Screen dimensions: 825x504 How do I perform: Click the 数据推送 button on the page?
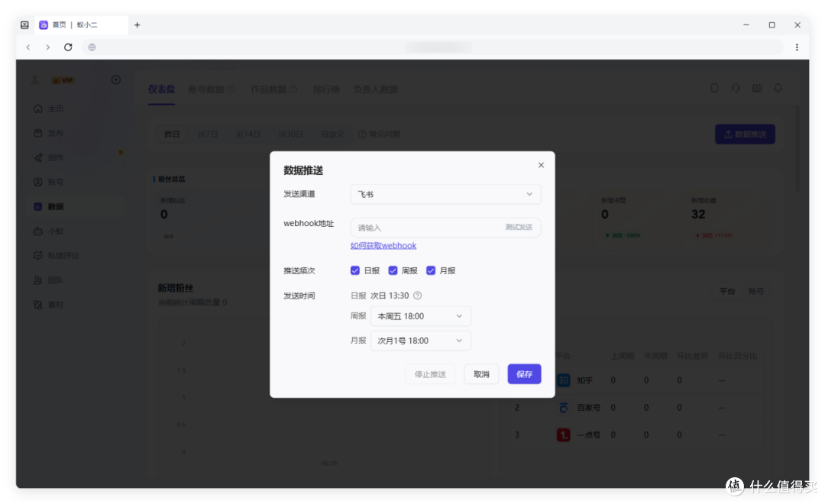(745, 134)
